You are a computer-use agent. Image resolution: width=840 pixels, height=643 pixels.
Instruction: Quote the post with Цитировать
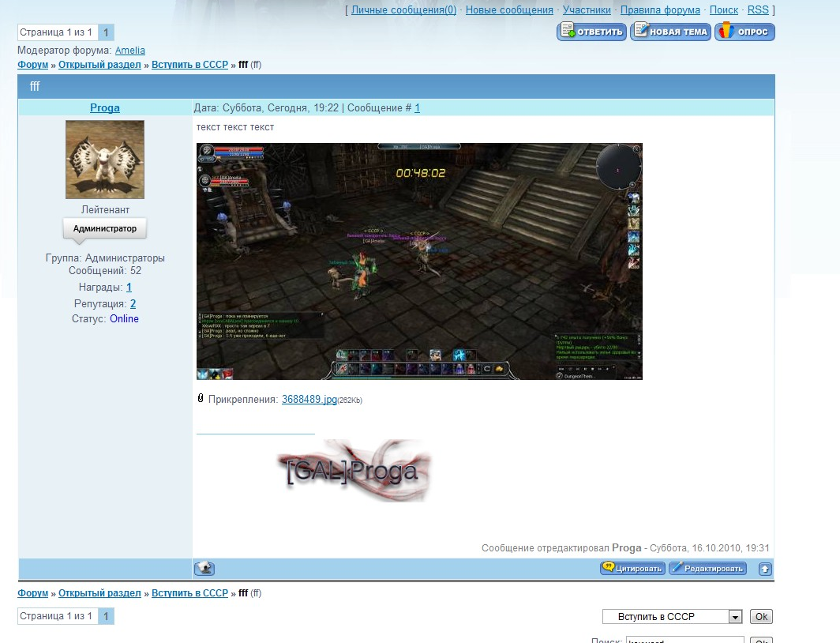click(632, 568)
